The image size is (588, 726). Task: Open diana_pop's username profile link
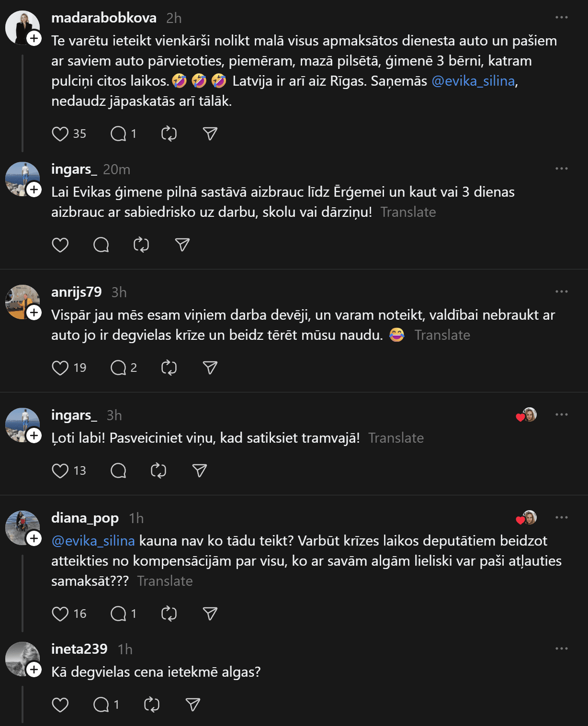pos(85,518)
